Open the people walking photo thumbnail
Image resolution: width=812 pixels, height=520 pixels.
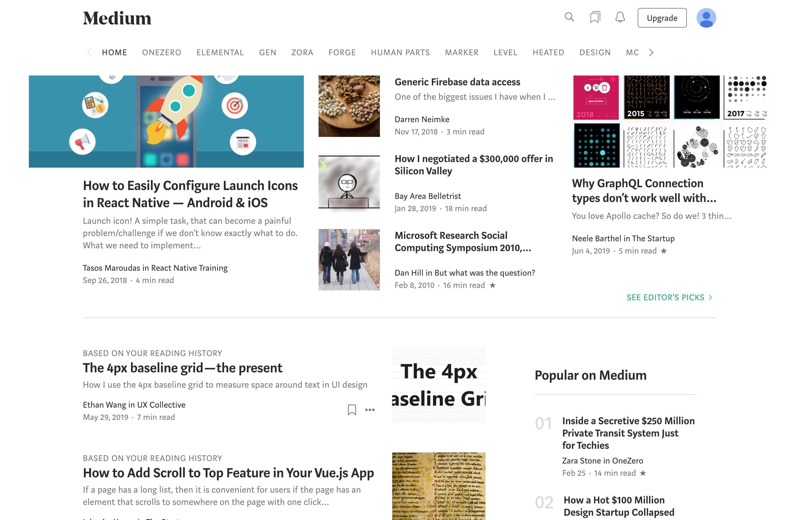tap(349, 260)
